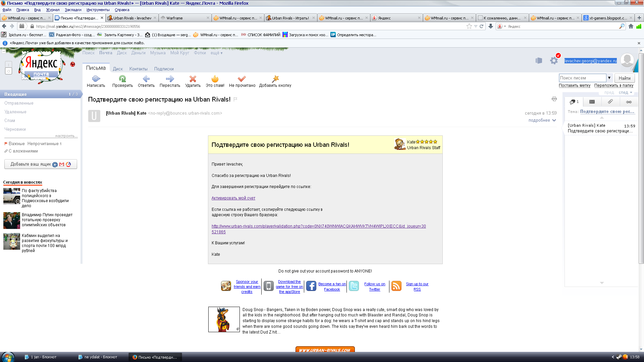The image size is (644, 362).
Task: Select the envelope tab in right panel
Action: (x=592, y=102)
